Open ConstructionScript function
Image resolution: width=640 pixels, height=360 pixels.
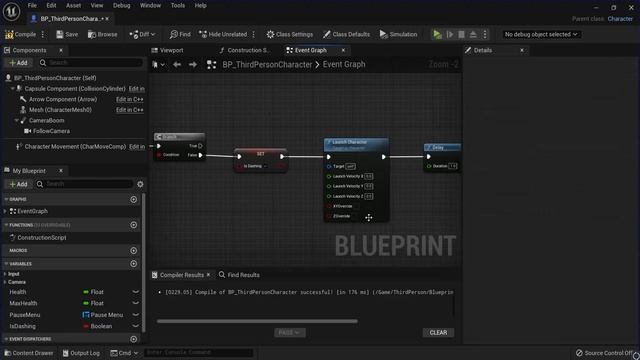[42, 238]
